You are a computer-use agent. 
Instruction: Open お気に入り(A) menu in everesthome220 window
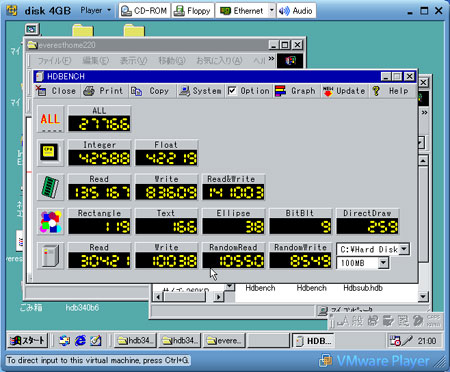[219, 61]
